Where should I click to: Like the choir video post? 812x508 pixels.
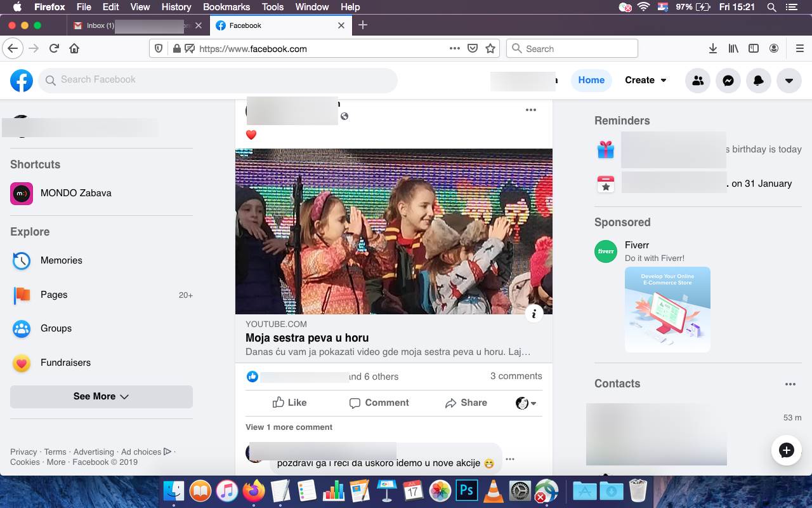point(289,403)
